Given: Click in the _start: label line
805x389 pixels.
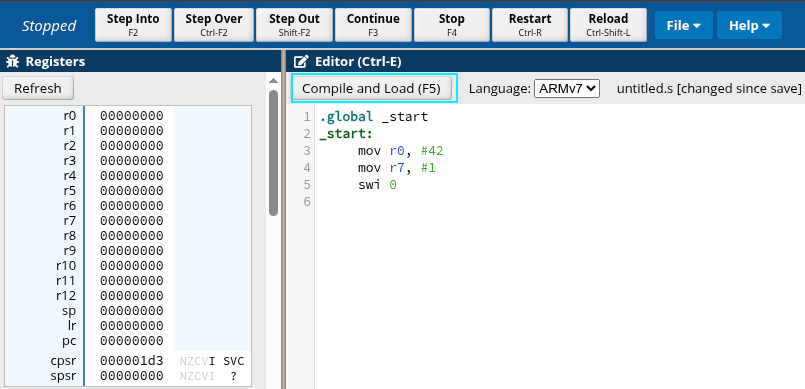Looking at the screenshot, I should tap(346, 134).
